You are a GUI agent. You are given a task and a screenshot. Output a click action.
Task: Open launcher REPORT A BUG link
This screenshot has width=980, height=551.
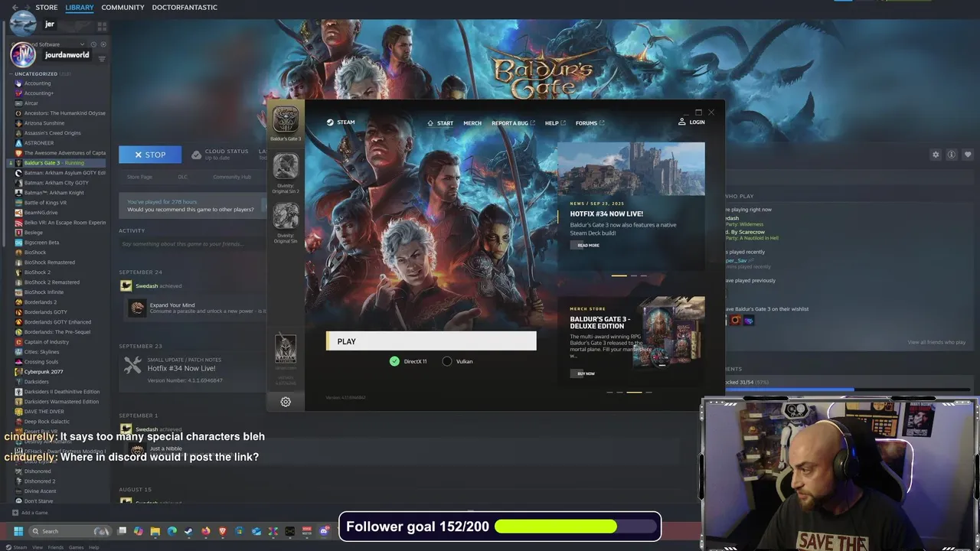[513, 122]
